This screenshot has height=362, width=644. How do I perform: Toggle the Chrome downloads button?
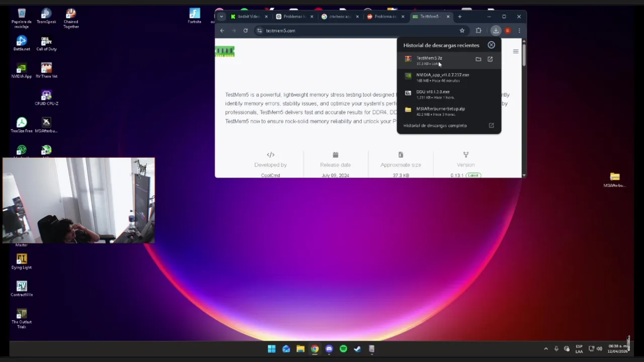point(496,31)
